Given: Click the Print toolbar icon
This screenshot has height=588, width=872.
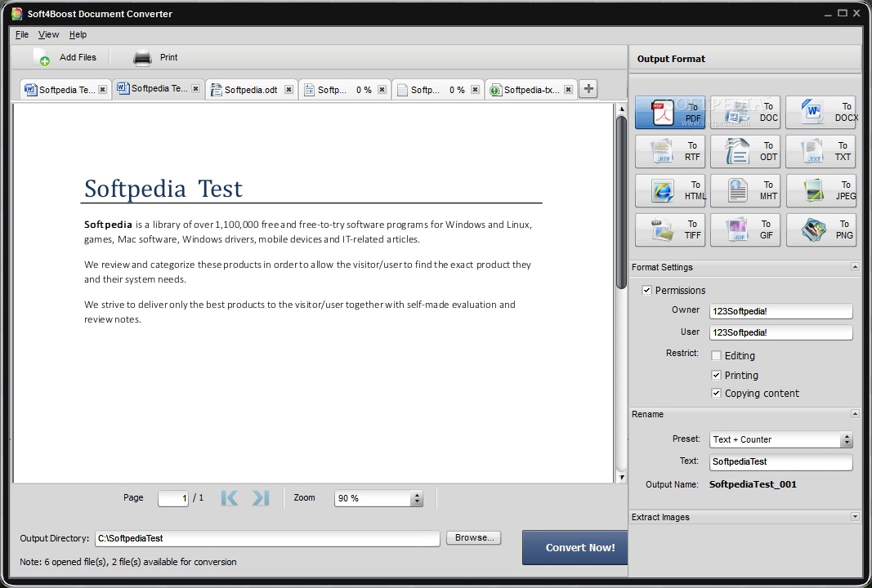Looking at the screenshot, I should tap(142, 58).
